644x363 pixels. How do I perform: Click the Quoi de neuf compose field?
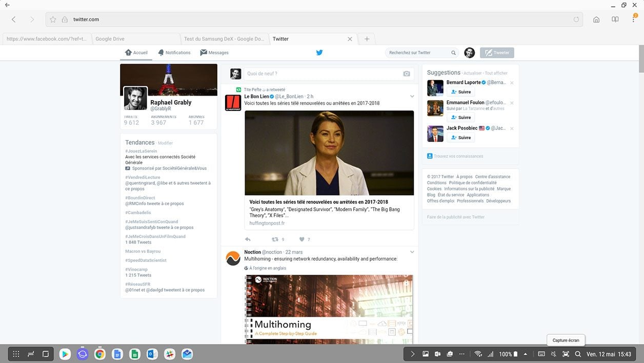click(328, 74)
